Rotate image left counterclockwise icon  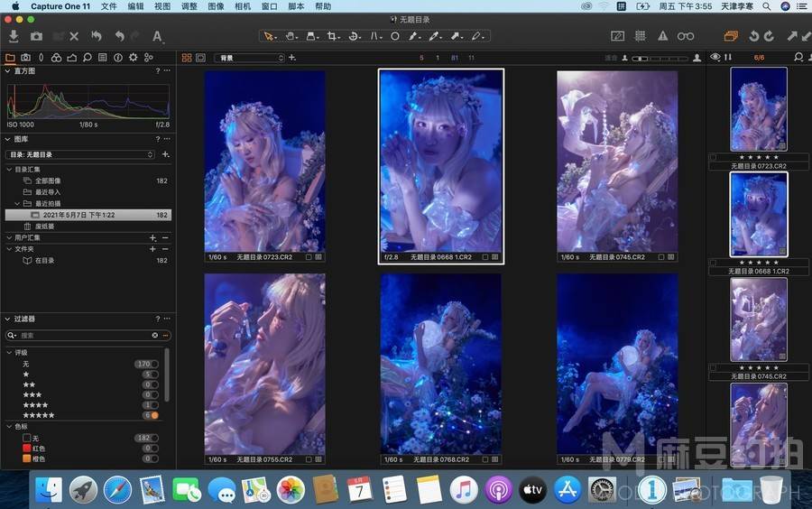coord(754,36)
